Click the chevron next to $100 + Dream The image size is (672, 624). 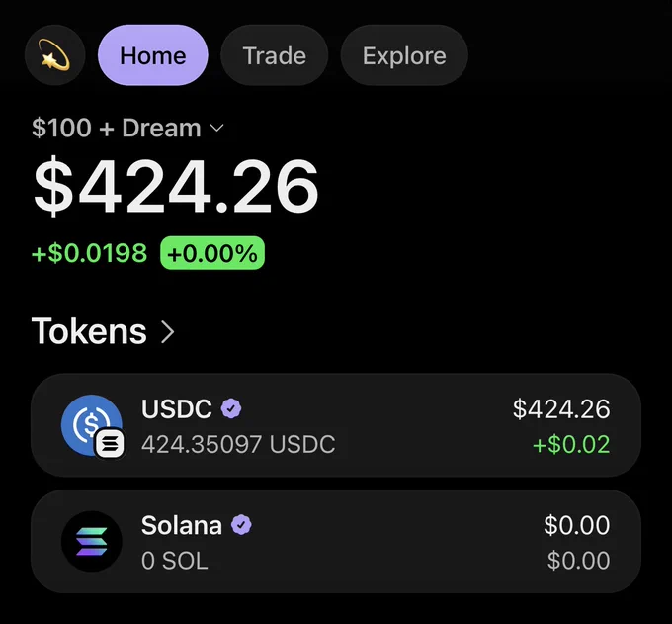(216, 128)
